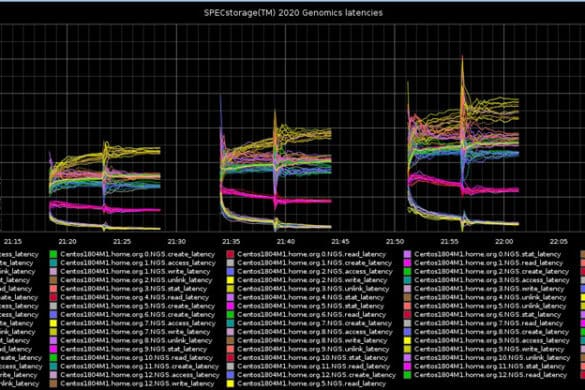Click the 21:20 time axis label

pos(68,241)
